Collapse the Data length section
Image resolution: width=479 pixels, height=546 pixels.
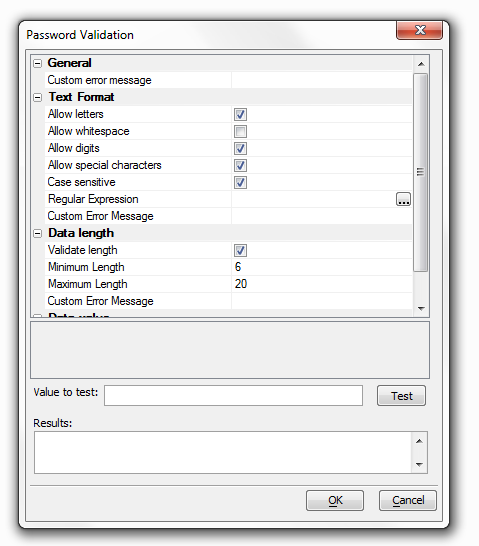pyautogui.click(x=37, y=234)
